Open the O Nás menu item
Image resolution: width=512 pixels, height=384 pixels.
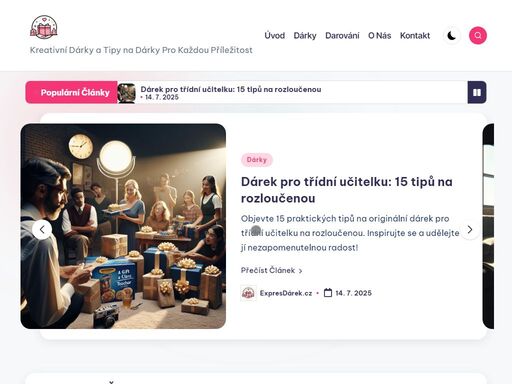(380, 36)
